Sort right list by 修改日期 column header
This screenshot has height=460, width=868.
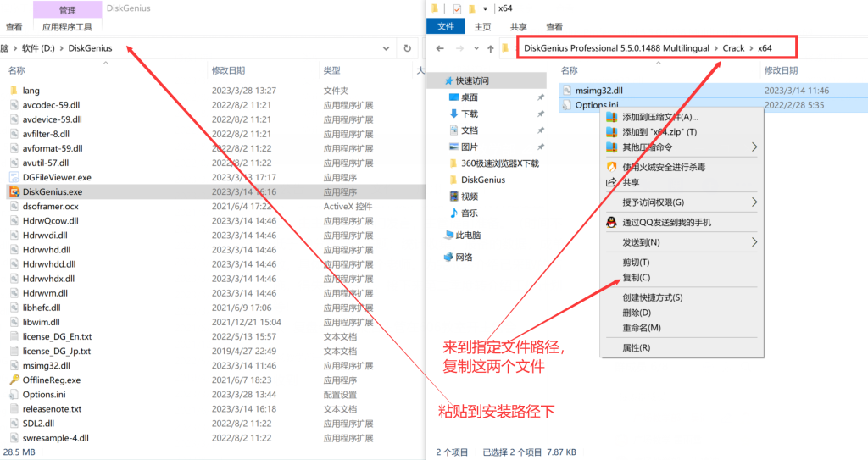click(x=781, y=70)
